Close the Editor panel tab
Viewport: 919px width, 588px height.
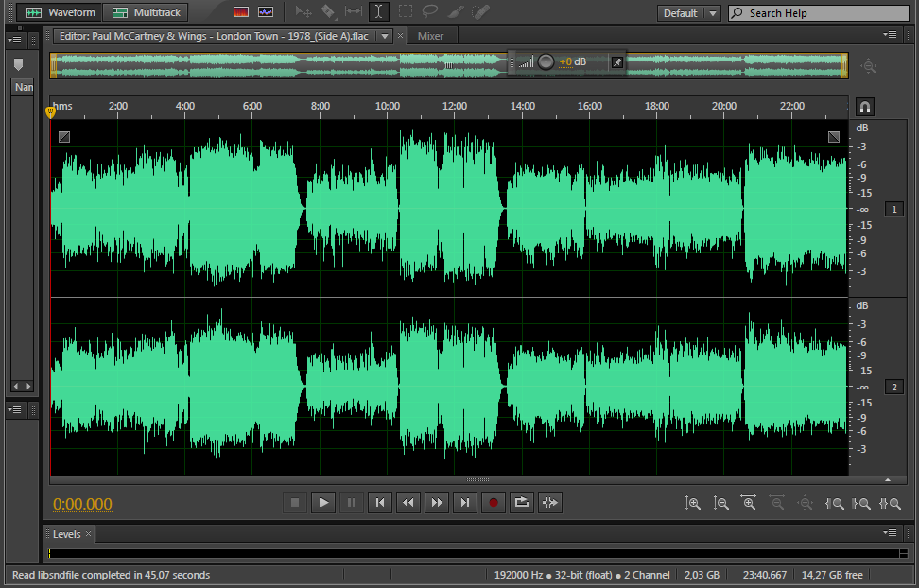click(x=400, y=36)
